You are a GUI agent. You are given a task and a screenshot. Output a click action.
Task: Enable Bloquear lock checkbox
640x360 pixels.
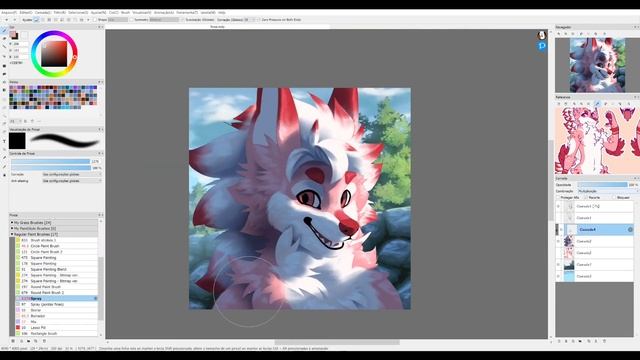coord(614,197)
